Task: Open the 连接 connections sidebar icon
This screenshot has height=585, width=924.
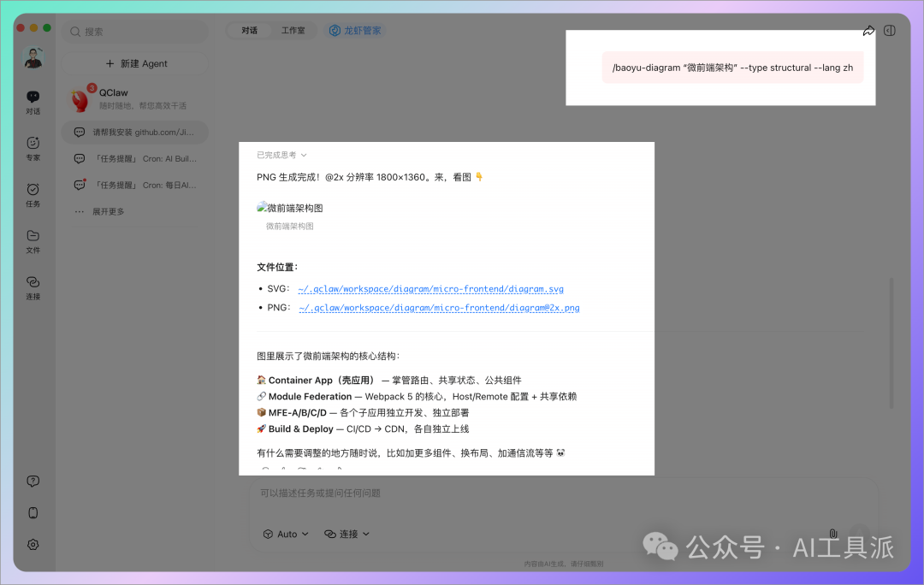Action: click(33, 287)
